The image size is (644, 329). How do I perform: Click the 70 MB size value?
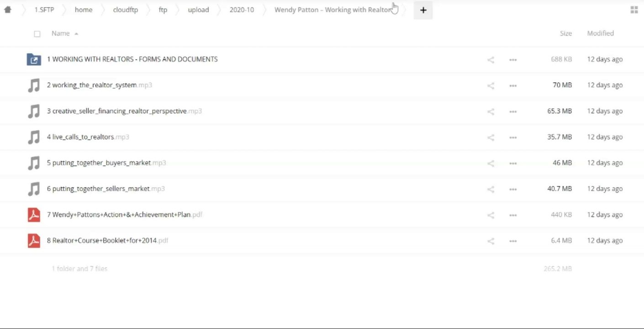[562, 85]
